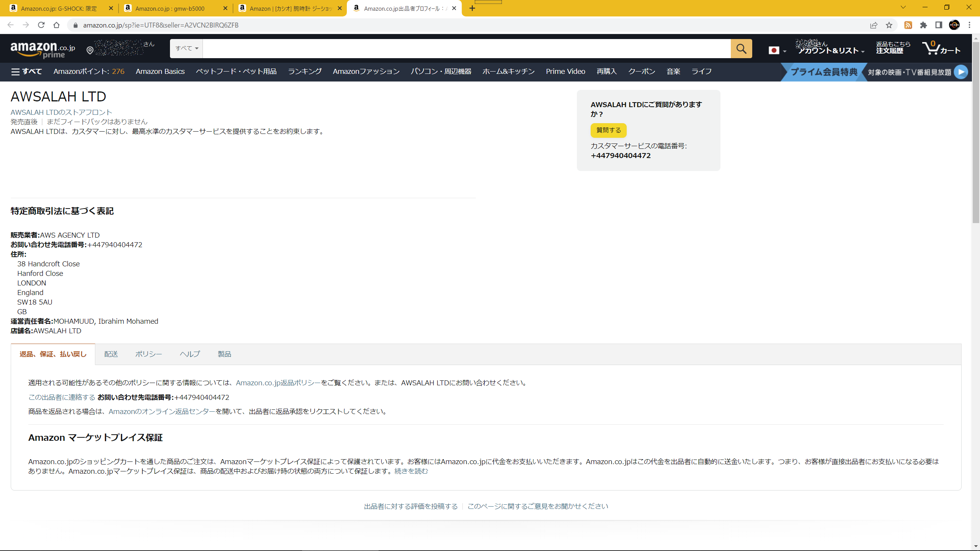This screenshot has width=980, height=551.
Task: Open Amazonのオンライン返品センター link
Action: click(x=162, y=412)
